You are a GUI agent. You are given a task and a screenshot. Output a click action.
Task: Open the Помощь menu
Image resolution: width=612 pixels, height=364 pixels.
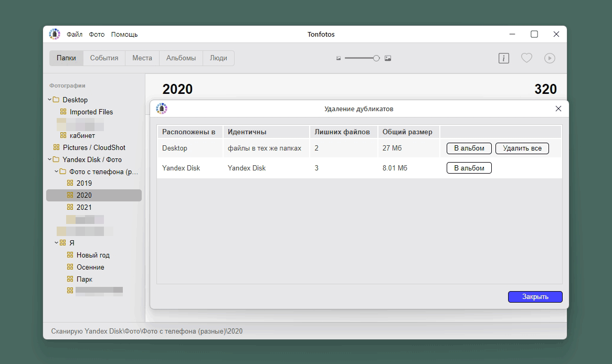coord(124,34)
